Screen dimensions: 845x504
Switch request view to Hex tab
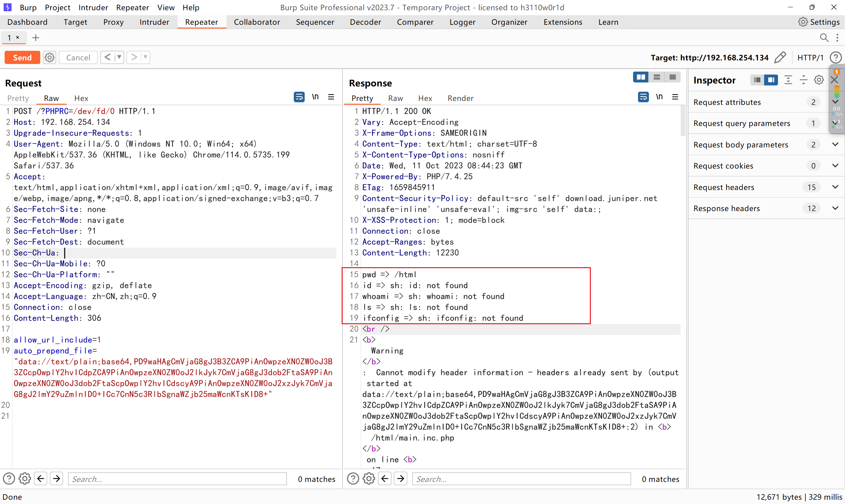click(81, 98)
